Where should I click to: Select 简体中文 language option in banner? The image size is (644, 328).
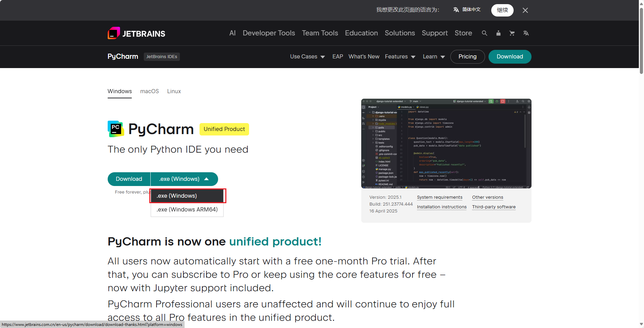point(467,10)
